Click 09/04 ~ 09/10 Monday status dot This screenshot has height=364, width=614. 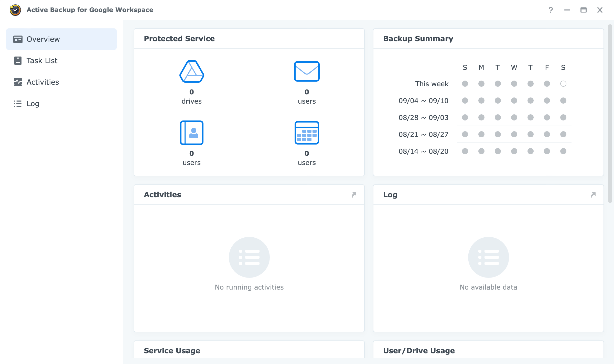click(x=481, y=101)
